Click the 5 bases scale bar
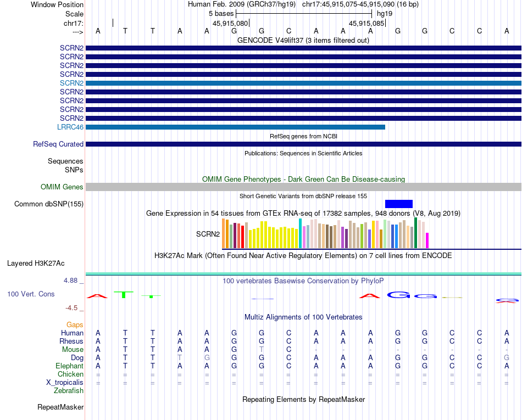Image resolution: width=522 pixels, height=420 pixels. 304,14
